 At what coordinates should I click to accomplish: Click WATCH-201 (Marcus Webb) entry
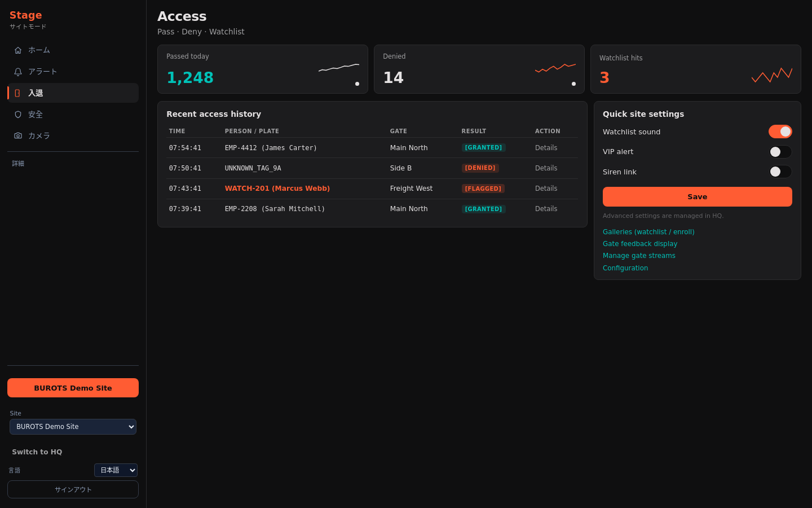(277, 189)
